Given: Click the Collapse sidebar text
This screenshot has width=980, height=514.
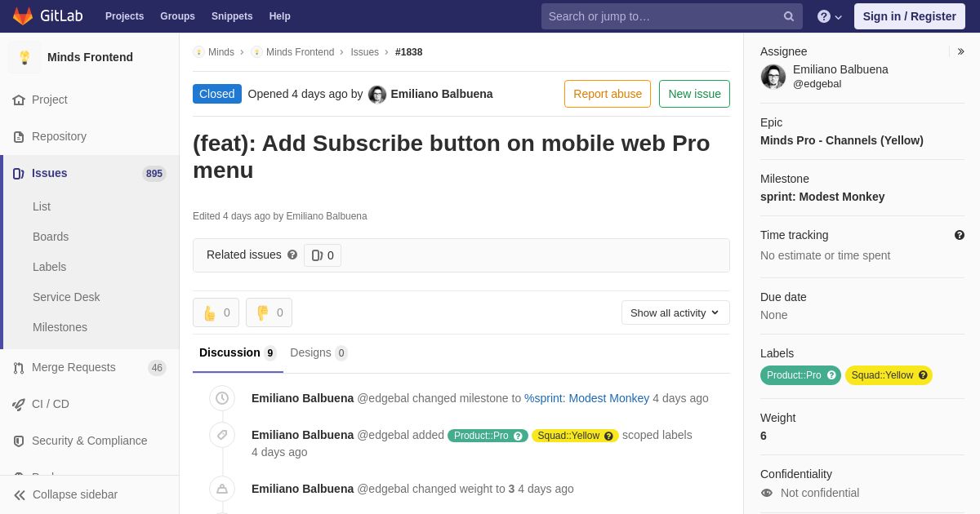Looking at the screenshot, I should [x=75, y=494].
